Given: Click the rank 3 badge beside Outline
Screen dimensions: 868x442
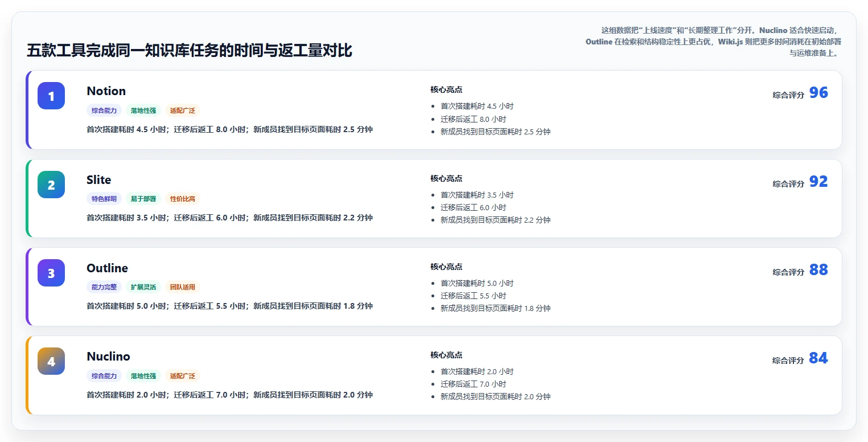Looking at the screenshot, I should (51, 273).
